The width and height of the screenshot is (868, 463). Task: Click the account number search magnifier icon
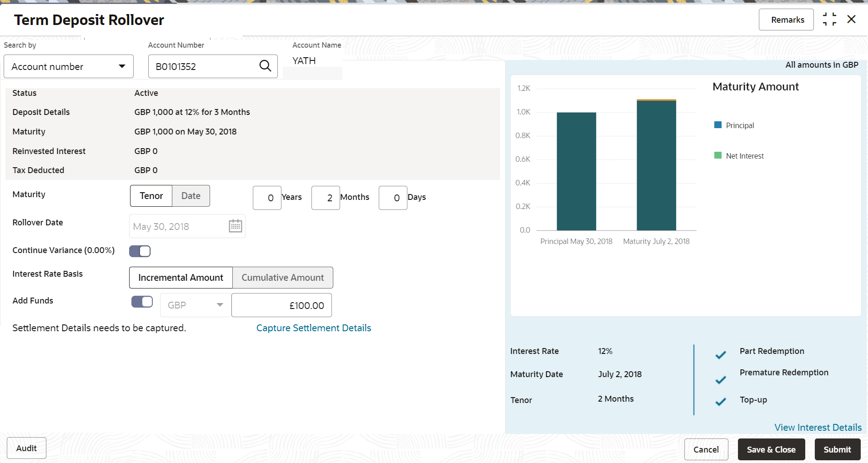pos(265,66)
